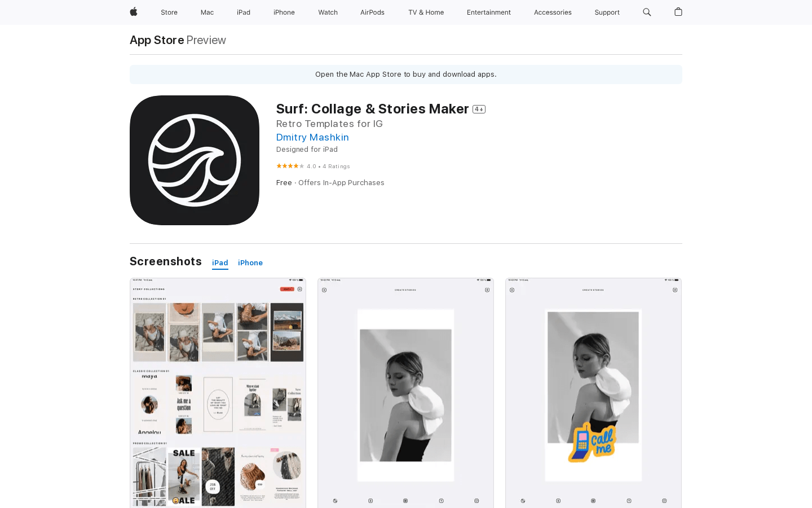Open developer Dmitry Mashkin's page
Screen dimensions: 812x508
point(312,137)
